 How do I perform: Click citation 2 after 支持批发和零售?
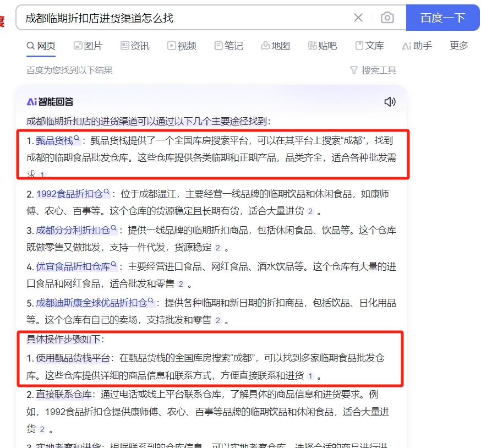tap(218, 321)
